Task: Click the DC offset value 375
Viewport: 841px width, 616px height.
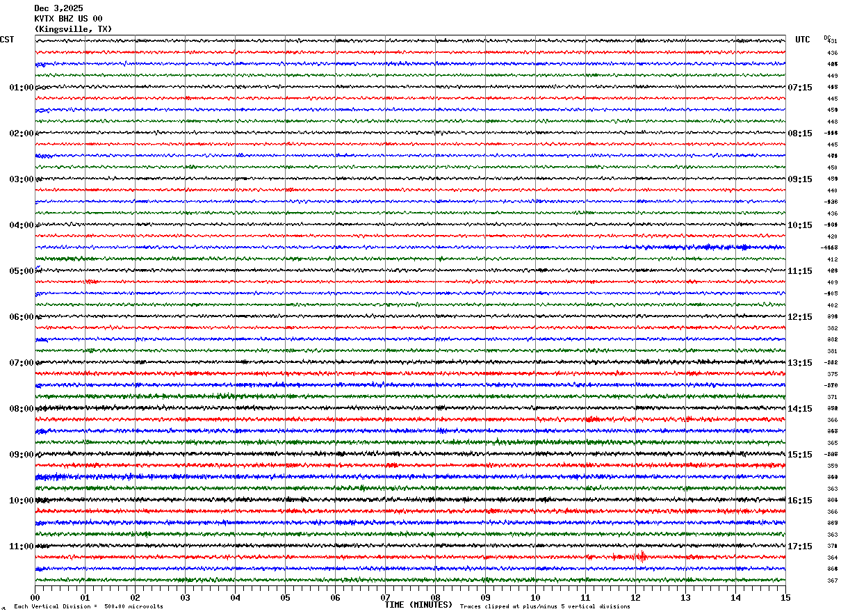Action: coord(832,374)
